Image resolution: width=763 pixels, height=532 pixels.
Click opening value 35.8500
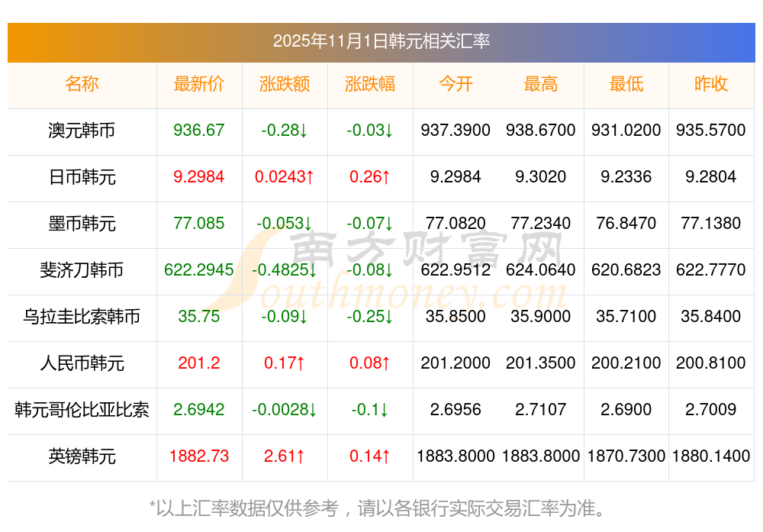(x=456, y=317)
